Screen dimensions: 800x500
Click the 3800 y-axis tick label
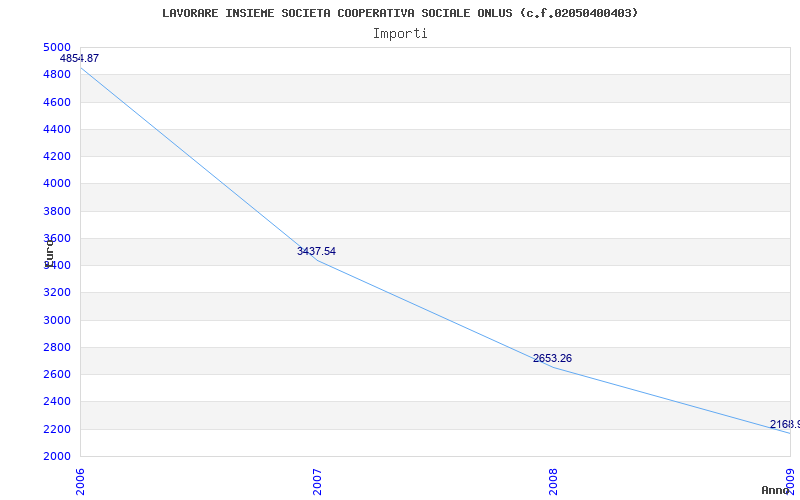click(57, 211)
